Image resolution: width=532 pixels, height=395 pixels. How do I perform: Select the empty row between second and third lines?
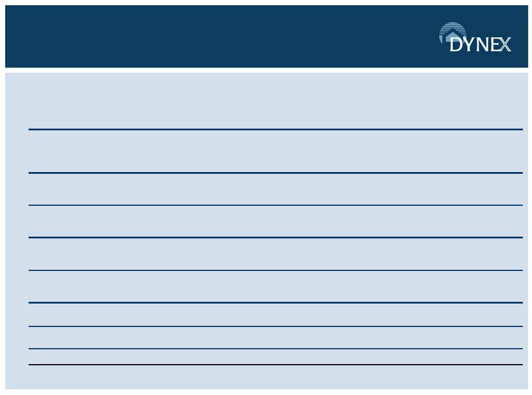click(x=275, y=189)
